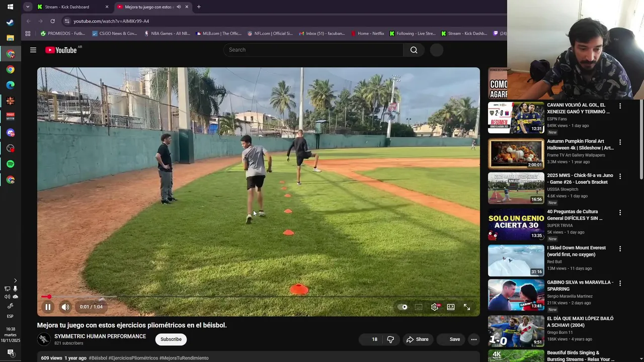The image size is (644, 362).
Task: Mute tab via speaker icon on YouTube tab
Action: tap(179, 7)
